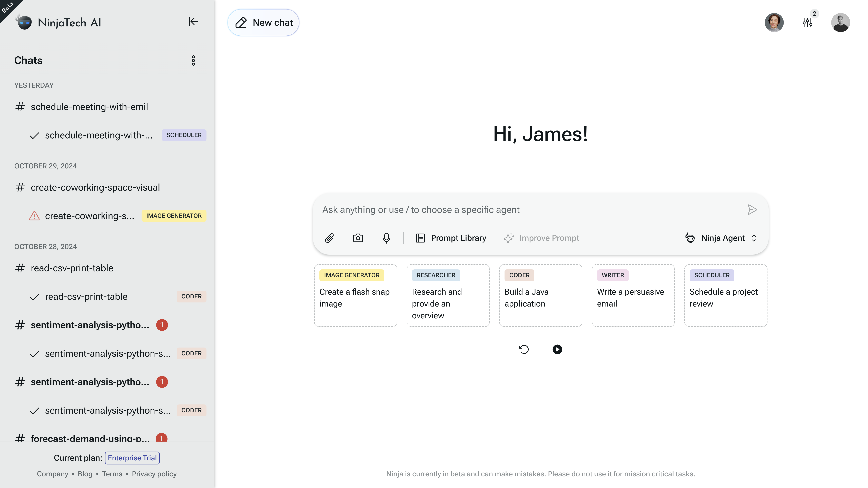Screen dimensions: 868x488
Task: Open the Chats three-dot options menu
Action: [x=193, y=61]
